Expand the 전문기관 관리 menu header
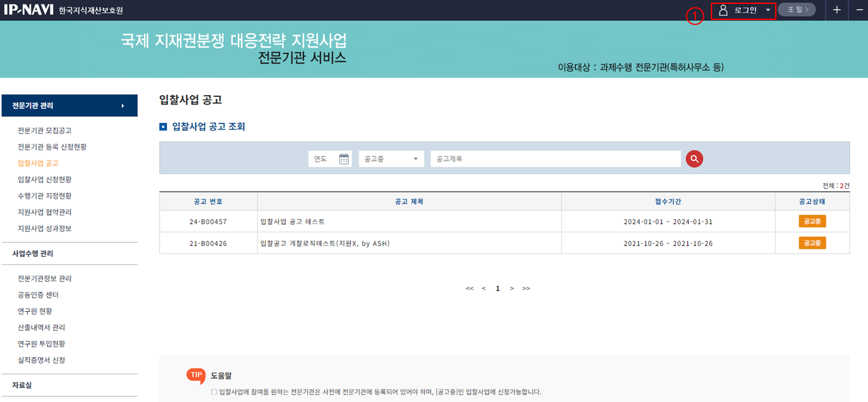This screenshot has width=868, height=402. [69, 106]
